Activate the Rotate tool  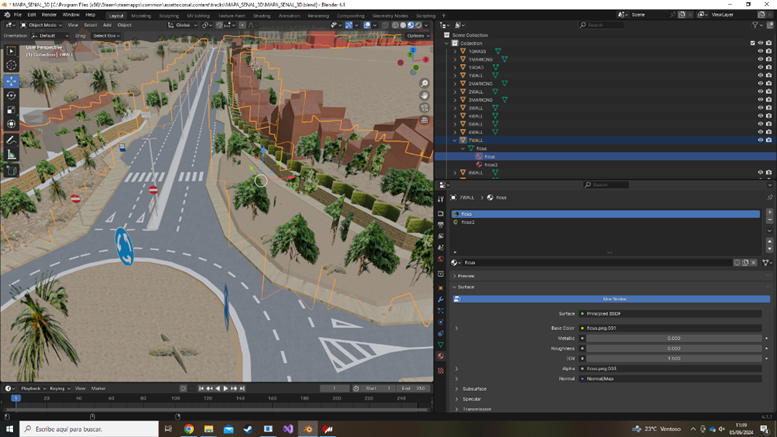[11, 96]
